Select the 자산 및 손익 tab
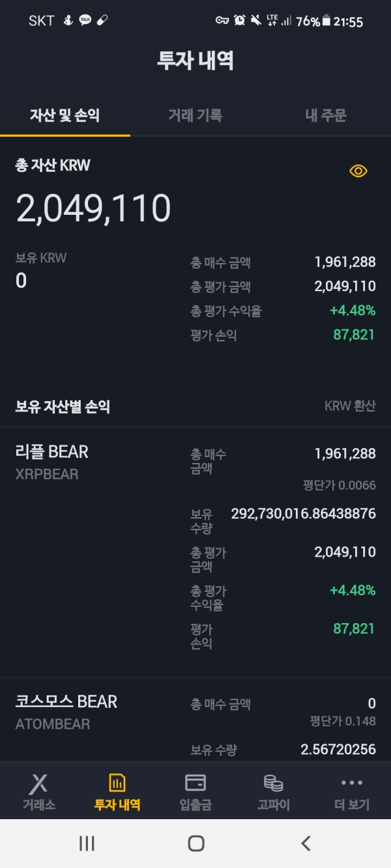Viewport: 391px width, 868px height. [x=65, y=116]
